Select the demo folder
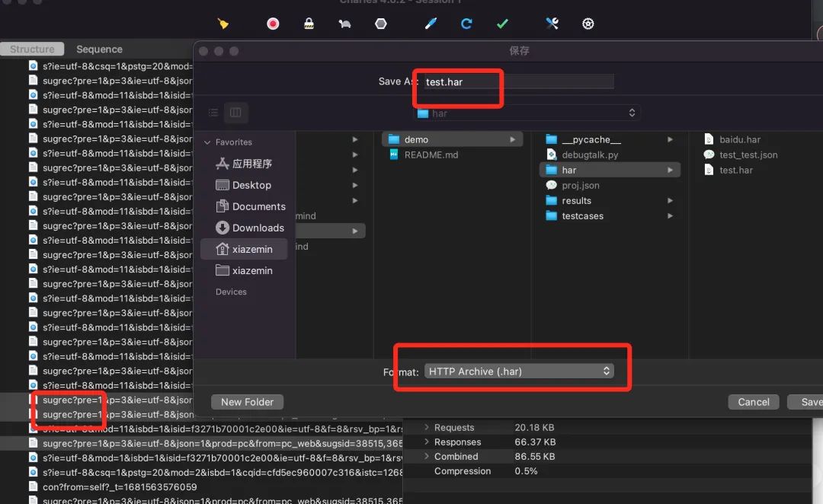 452,139
